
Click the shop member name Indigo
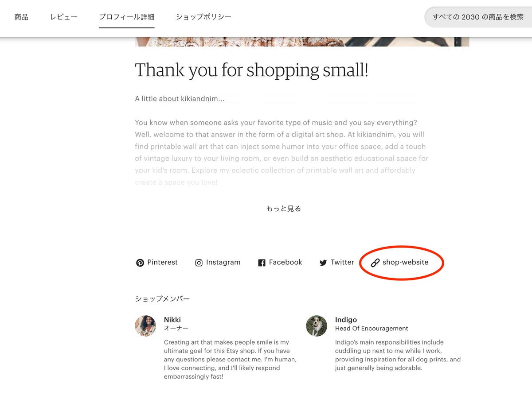pyautogui.click(x=346, y=320)
